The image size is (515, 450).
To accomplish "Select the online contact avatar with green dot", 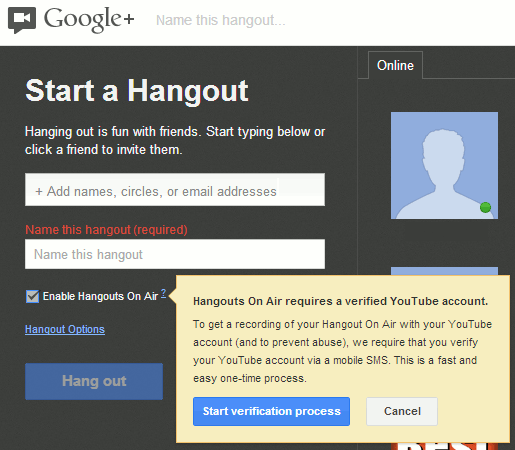I will (444, 165).
